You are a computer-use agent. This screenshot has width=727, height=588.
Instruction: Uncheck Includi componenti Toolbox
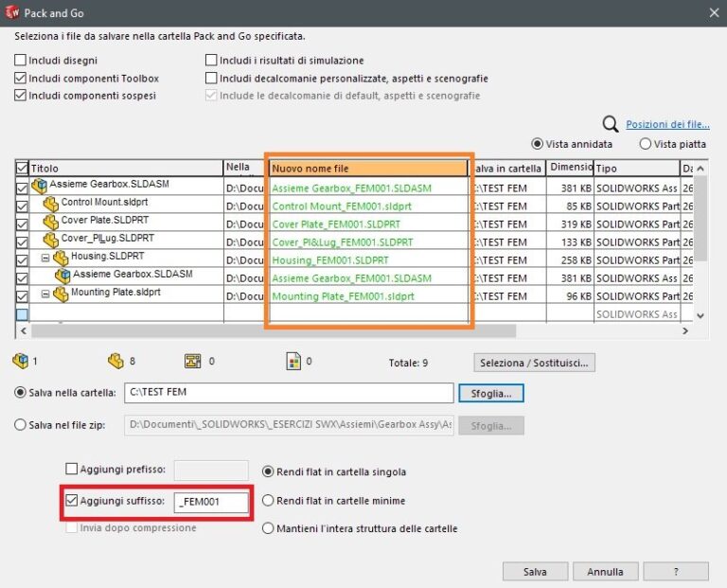click(20, 78)
